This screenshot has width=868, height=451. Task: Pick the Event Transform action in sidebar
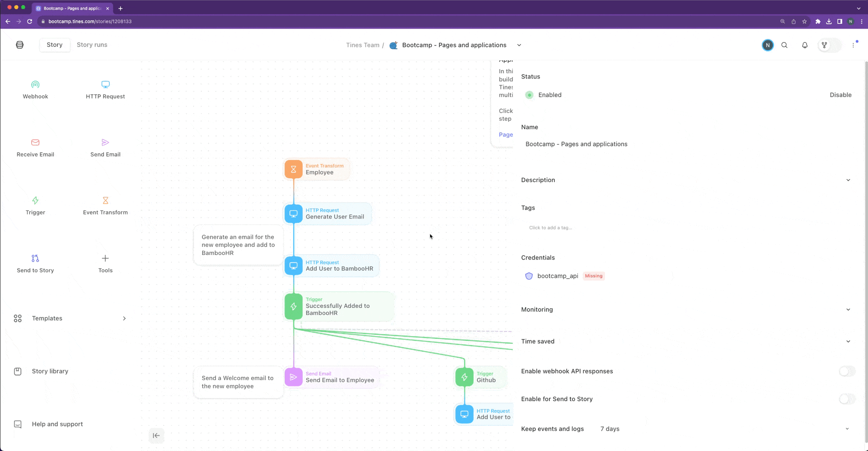click(105, 205)
